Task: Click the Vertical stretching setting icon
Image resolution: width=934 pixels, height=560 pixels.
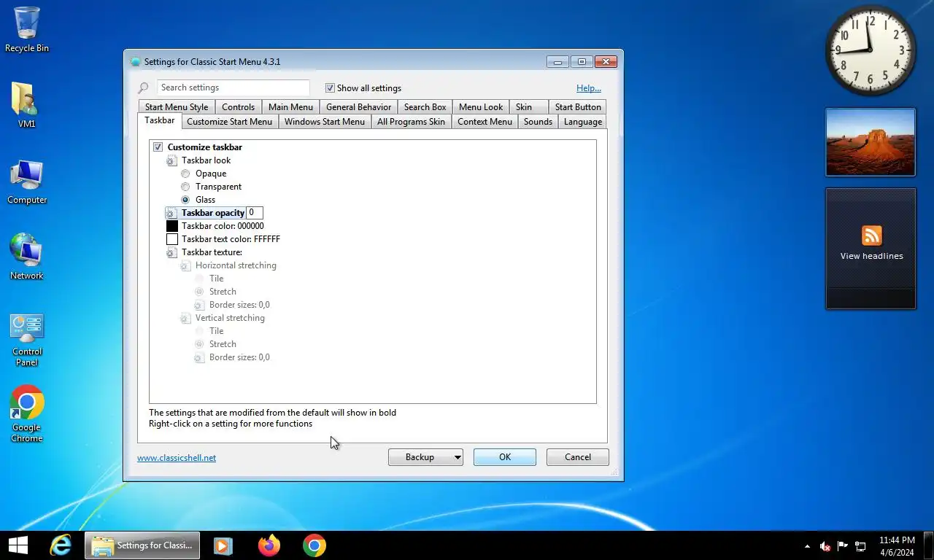Action: [x=185, y=318]
